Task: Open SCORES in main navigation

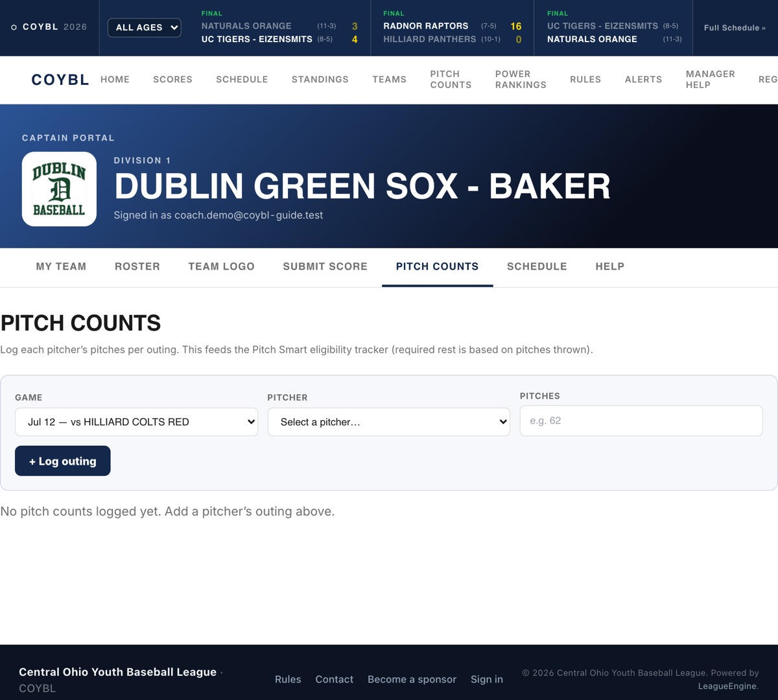Action: pos(172,79)
